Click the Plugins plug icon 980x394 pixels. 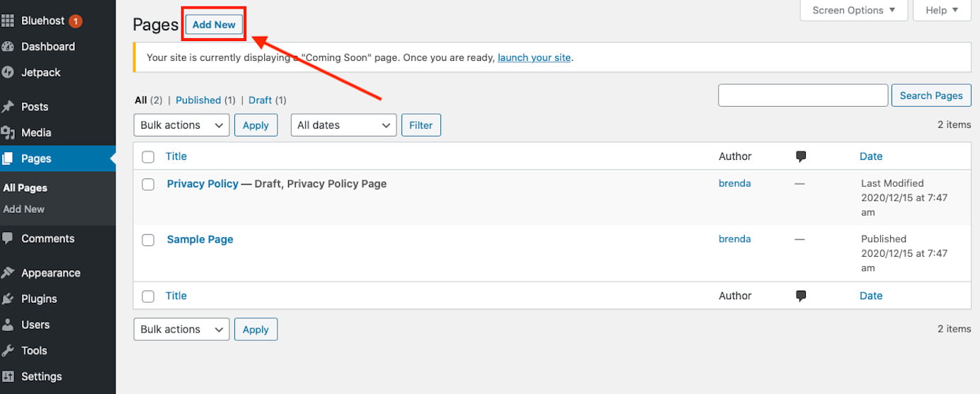point(8,299)
